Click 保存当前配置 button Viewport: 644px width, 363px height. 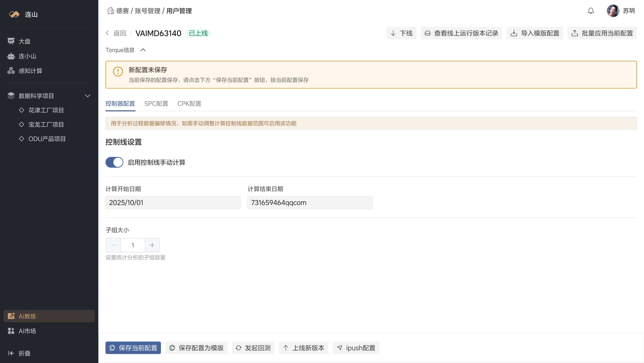tap(133, 348)
